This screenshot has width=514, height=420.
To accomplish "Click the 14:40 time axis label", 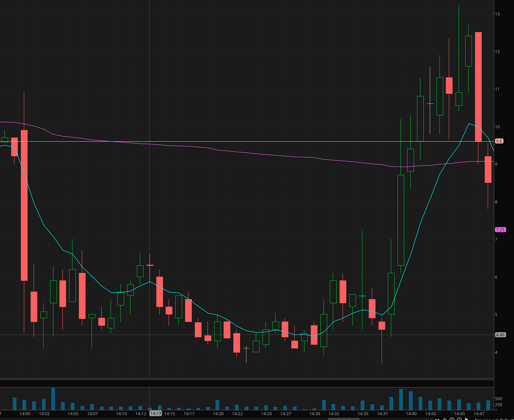I will pyautogui.click(x=411, y=414).
